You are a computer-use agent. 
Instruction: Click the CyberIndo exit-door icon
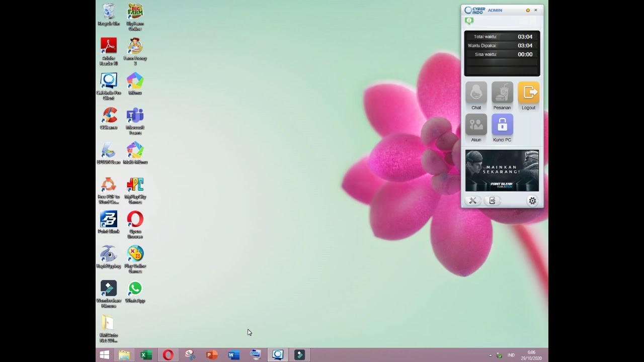(492, 201)
